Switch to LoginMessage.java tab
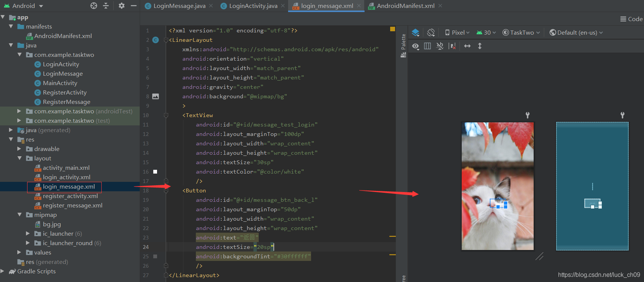This screenshot has width=644, height=282. coord(179,6)
